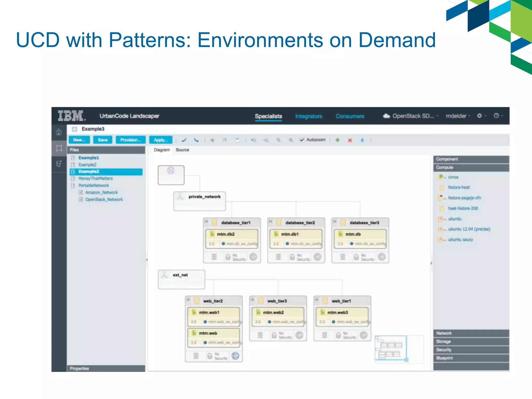532x399 pixels.
Task: Open the settings gear menu
Action: pos(480,116)
